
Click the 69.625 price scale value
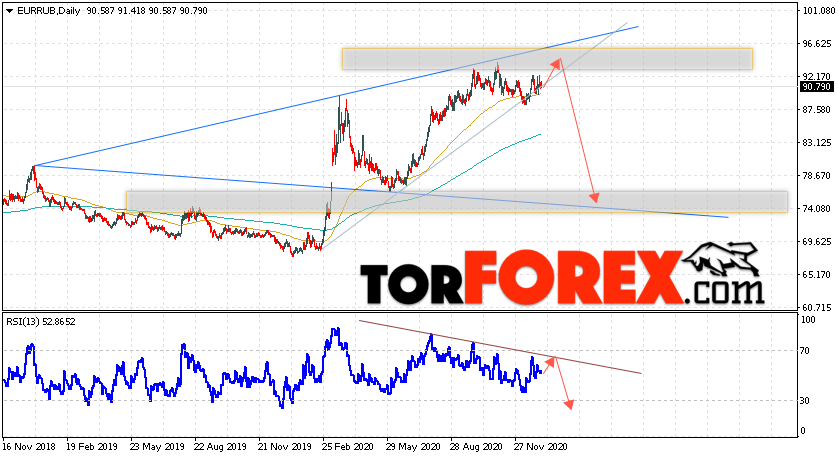click(818, 242)
